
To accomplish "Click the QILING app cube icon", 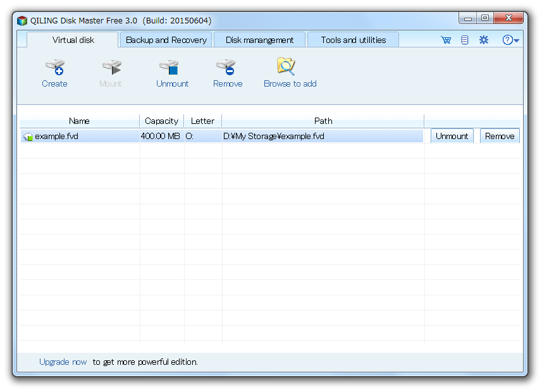I will tap(22, 21).
